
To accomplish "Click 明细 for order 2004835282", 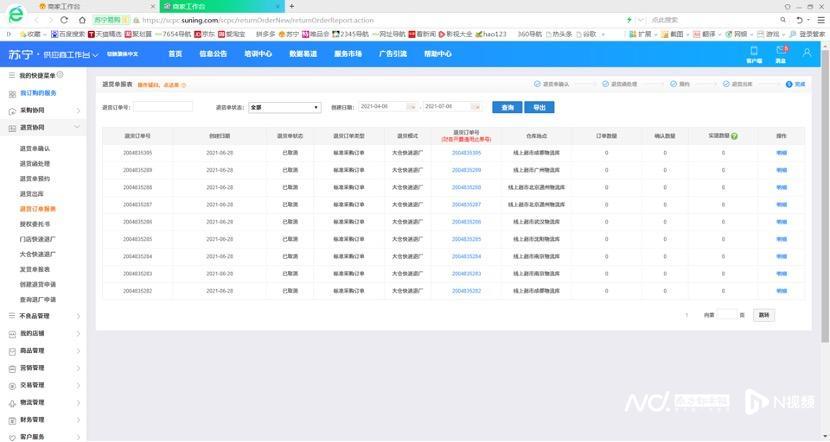I will click(781, 290).
